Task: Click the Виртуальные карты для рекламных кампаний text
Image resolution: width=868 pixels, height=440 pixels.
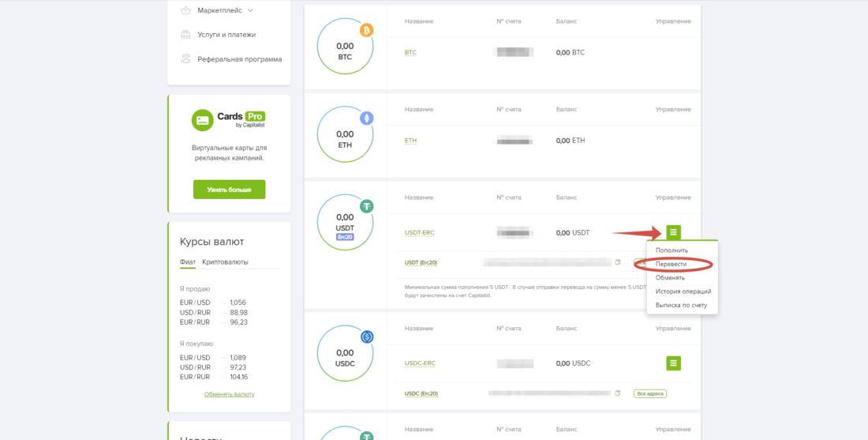Action: (229, 153)
